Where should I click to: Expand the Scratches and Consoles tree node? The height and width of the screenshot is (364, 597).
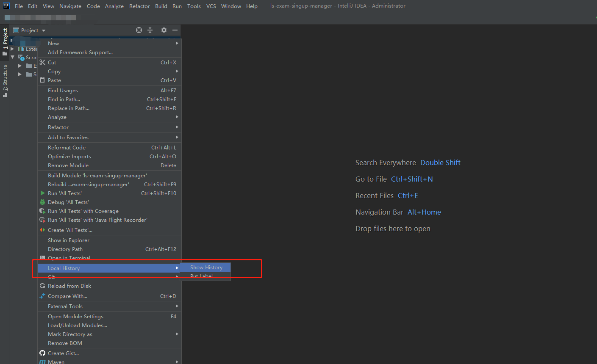click(x=12, y=57)
